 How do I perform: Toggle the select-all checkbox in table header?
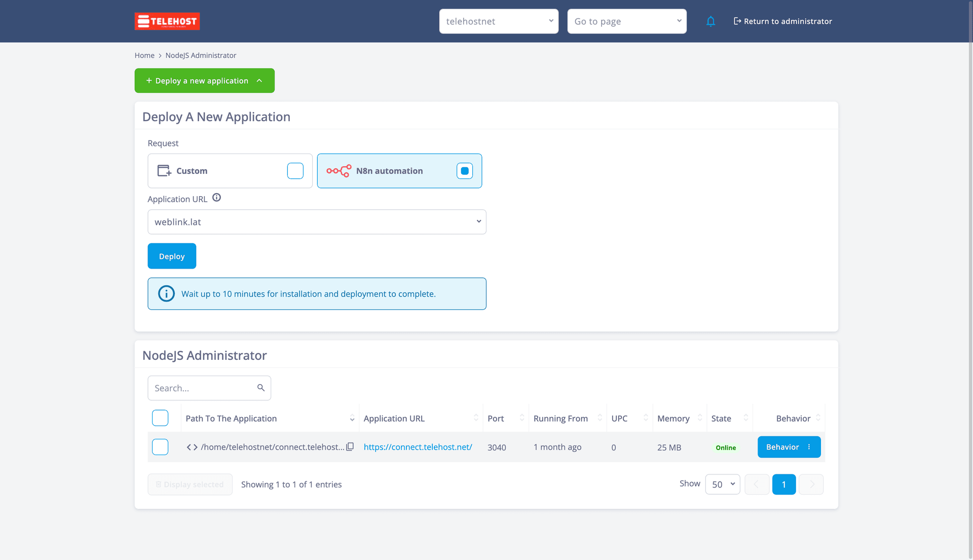pyautogui.click(x=160, y=418)
